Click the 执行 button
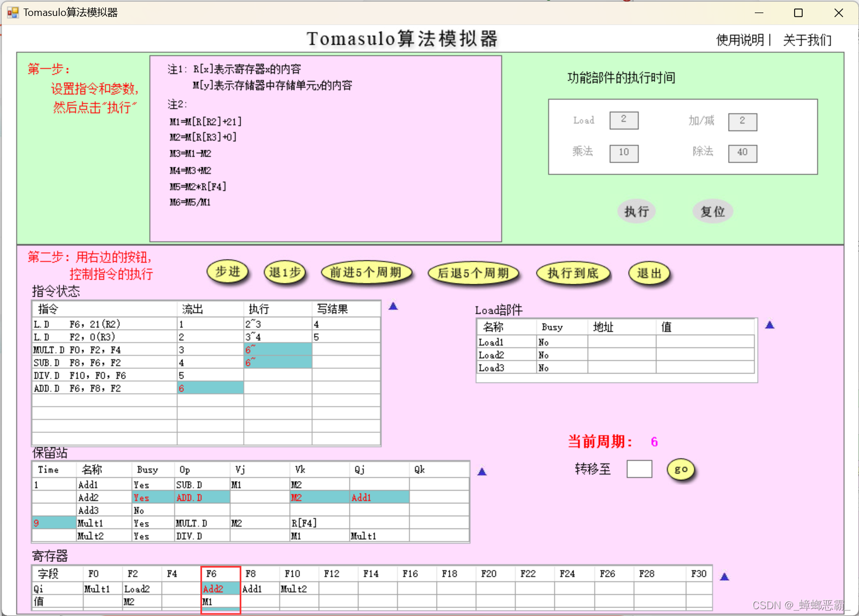Image resolution: width=859 pixels, height=616 pixels. [636, 212]
